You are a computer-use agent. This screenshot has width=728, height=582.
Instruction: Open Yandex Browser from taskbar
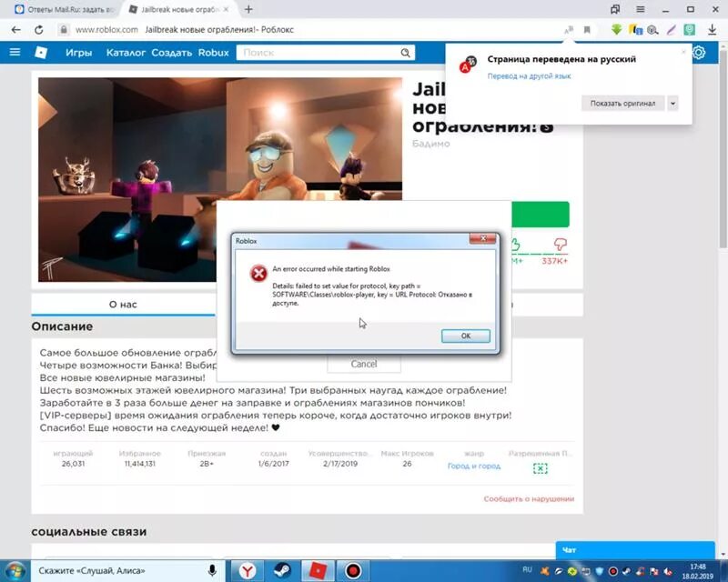click(x=248, y=570)
